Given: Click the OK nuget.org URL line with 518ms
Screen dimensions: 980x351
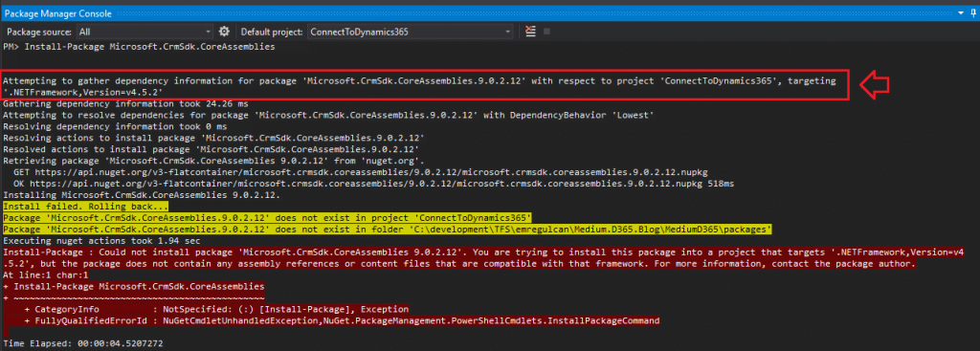Looking at the screenshot, I should pos(373,184).
